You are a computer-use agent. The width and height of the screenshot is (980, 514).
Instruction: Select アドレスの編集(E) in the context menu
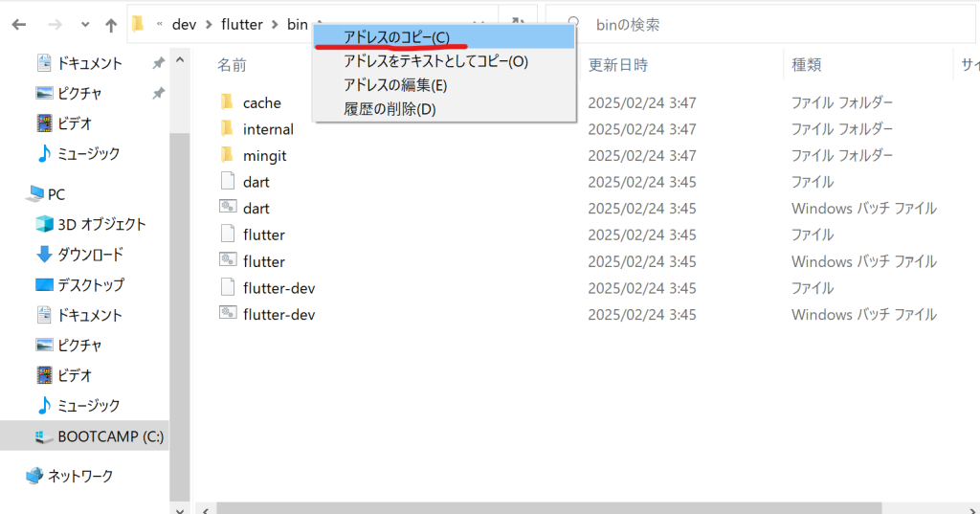[395, 85]
